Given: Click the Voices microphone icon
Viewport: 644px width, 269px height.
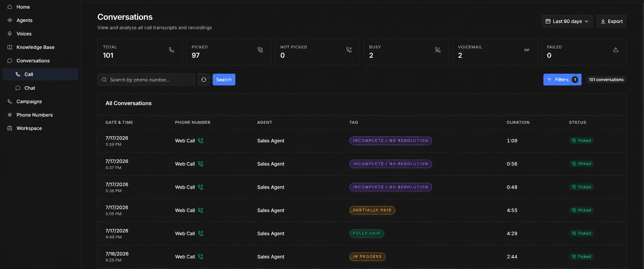Looking at the screenshot, I should point(10,34).
